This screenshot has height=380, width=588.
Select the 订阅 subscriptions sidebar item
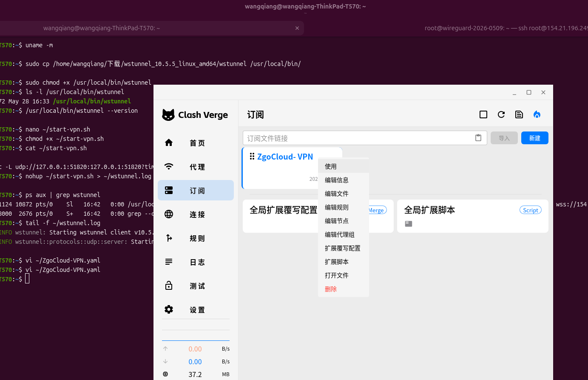196,191
